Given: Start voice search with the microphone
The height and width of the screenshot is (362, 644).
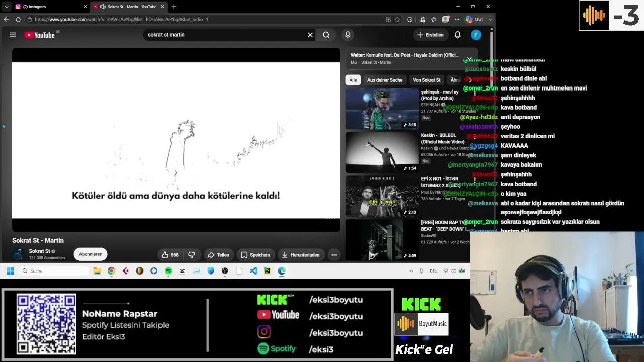Looking at the screenshot, I should pos(348,35).
